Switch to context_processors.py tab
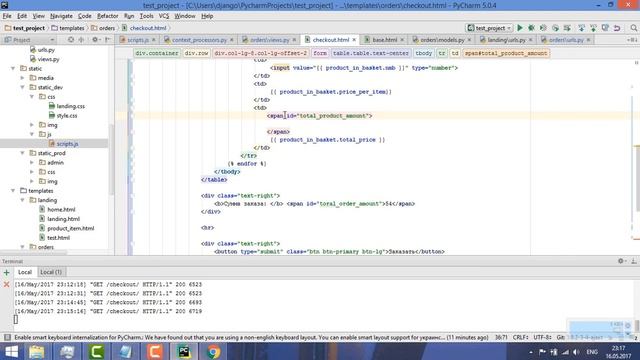Viewport: 640px width, 360px height. click(x=199, y=40)
